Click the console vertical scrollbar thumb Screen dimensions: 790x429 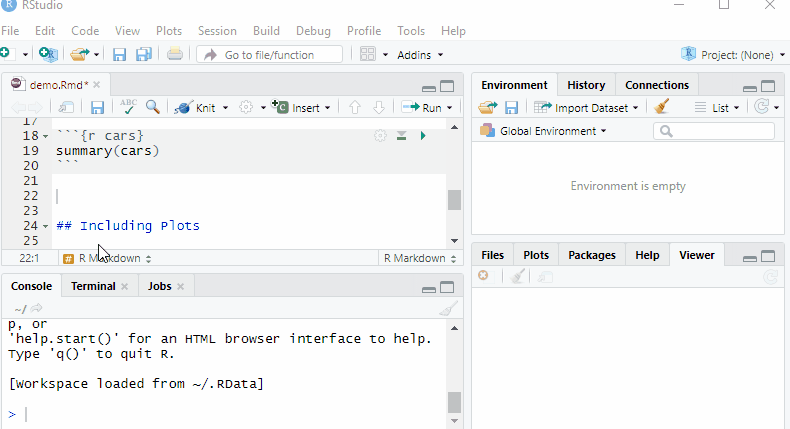[454, 402]
